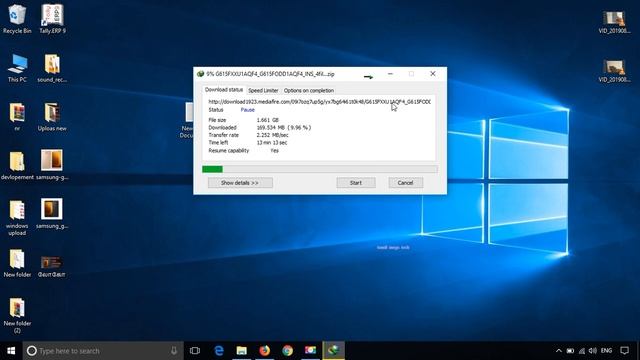This screenshot has height=360, width=640.
Task: Launch Google Chrome from the taskbar
Action: [x=287, y=351]
